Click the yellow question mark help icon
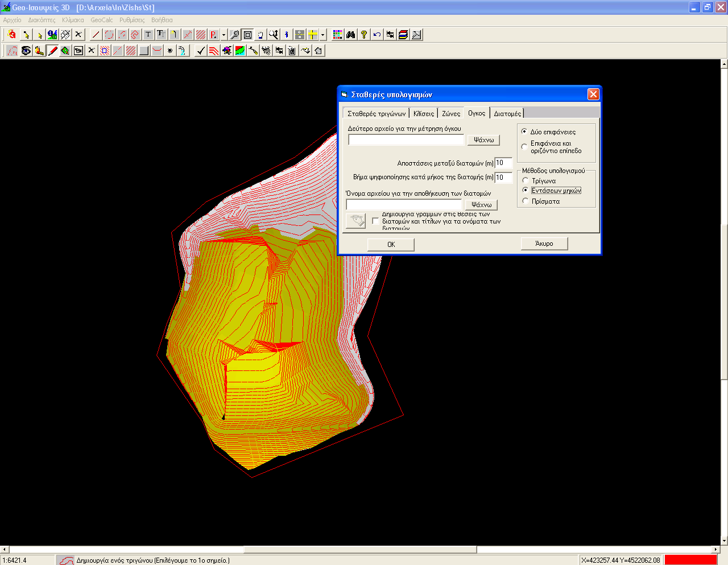The width and height of the screenshot is (728, 565). point(364,35)
